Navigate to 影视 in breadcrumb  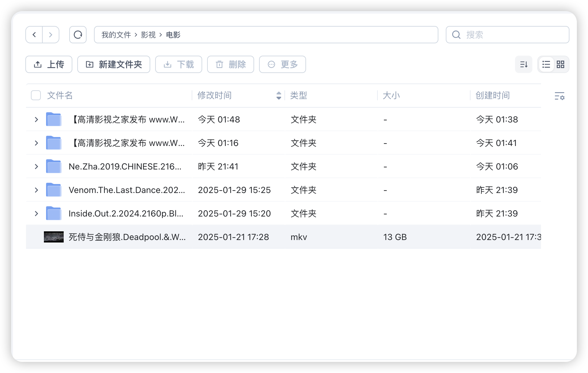tap(148, 35)
